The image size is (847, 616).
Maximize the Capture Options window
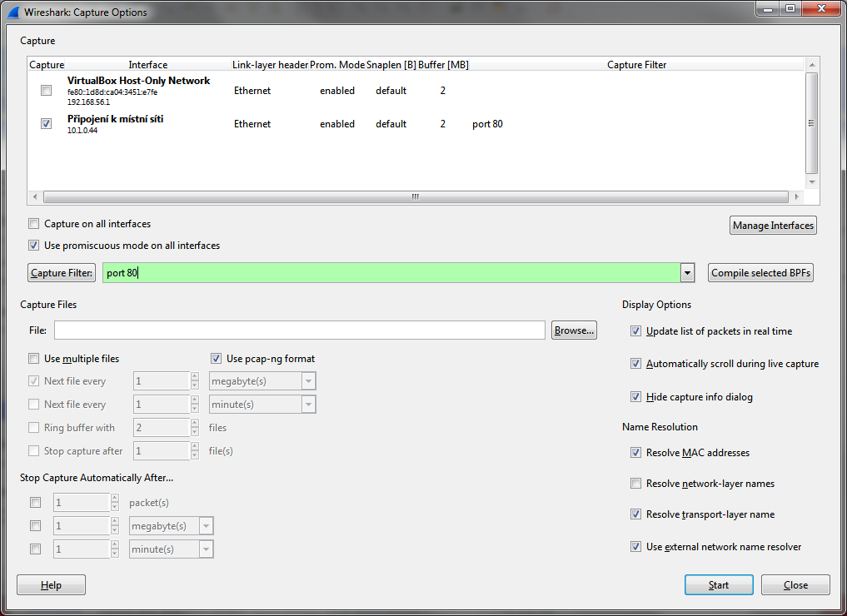790,8
